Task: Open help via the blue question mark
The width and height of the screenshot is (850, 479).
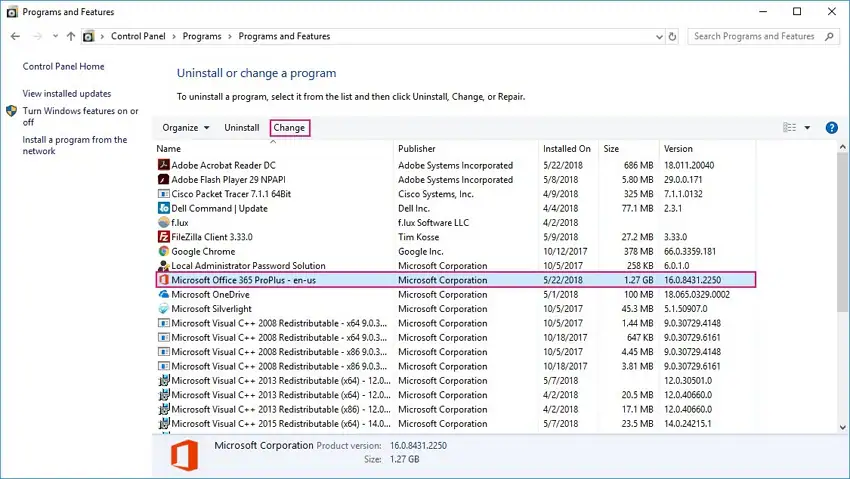Action: tap(831, 127)
